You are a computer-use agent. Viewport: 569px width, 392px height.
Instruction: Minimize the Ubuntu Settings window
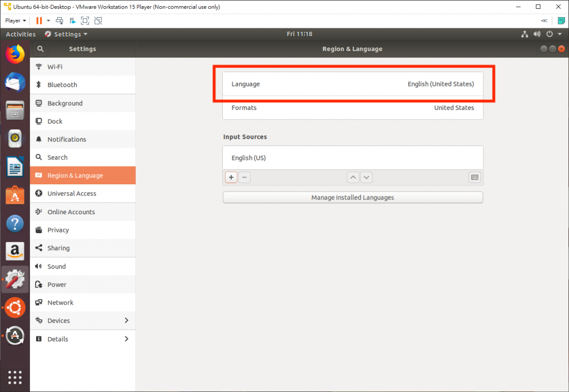pyautogui.click(x=543, y=49)
